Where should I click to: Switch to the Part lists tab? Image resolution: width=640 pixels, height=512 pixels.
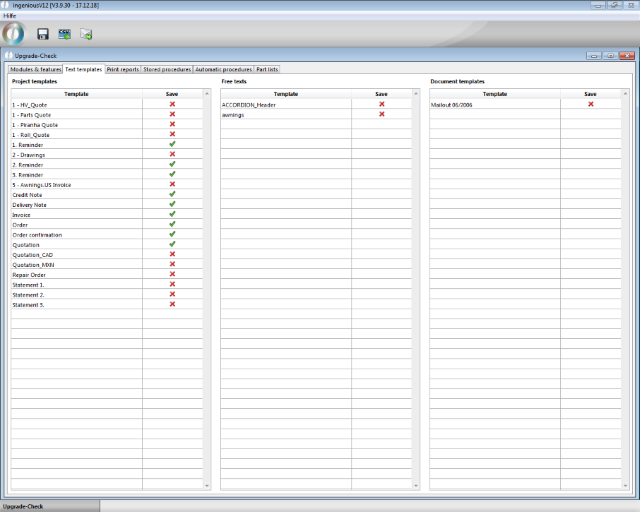[x=267, y=70]
